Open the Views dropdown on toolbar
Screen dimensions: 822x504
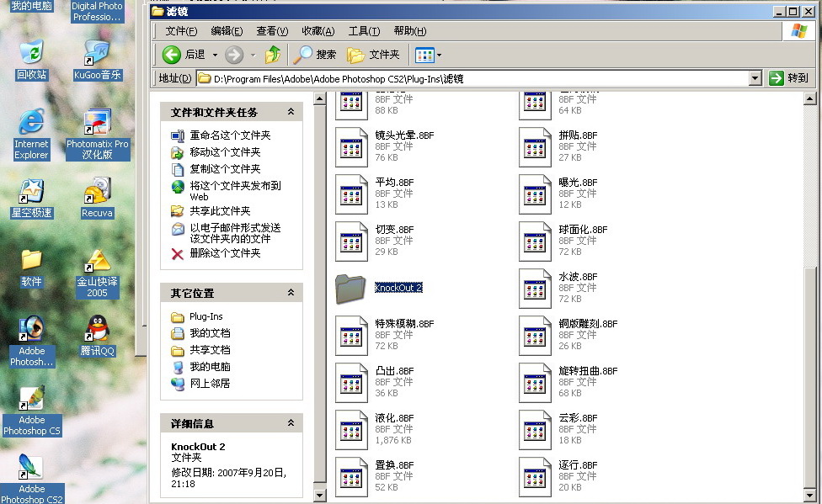tap(429, 55)
